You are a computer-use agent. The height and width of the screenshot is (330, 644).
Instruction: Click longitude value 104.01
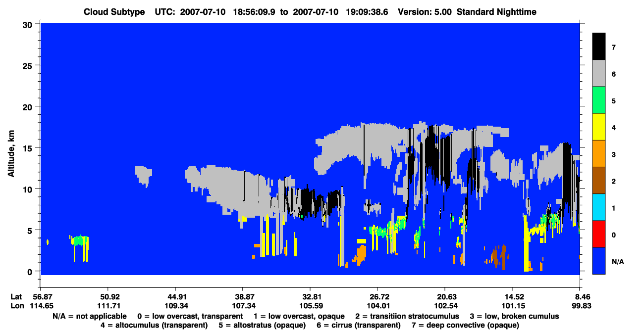[377, 306]
